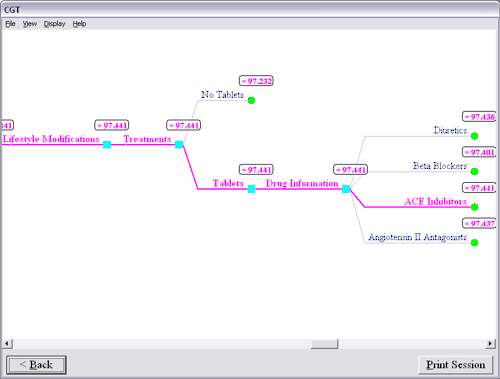This screenshot has width=500, height=379.
Task: Click the green end node for Diuretics
Action: [x=475, y=136]
